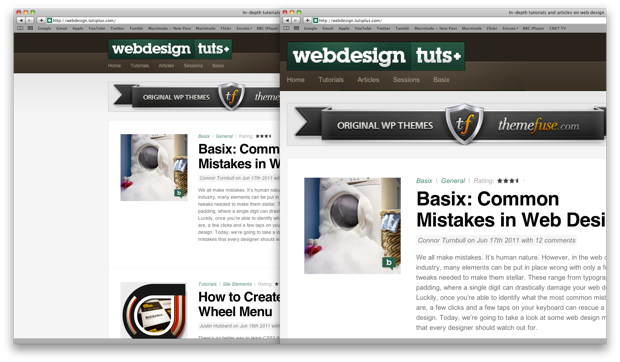Open Top Sites grid icon in front window

297,28
